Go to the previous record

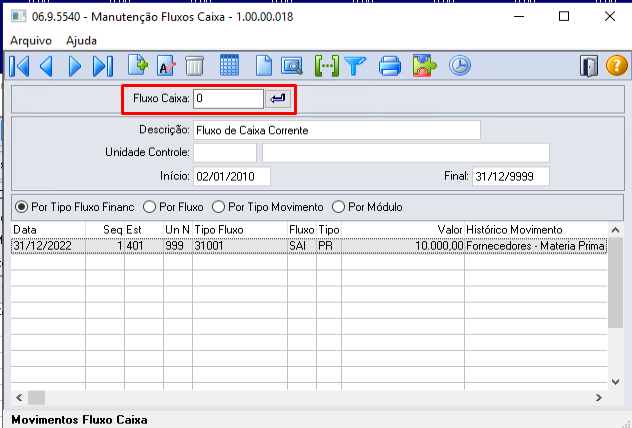pyautogui.click(x=46, y=66)
